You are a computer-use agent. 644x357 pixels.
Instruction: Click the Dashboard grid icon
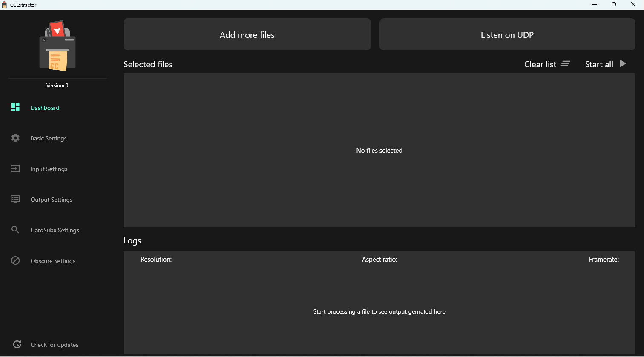[15, 107]
